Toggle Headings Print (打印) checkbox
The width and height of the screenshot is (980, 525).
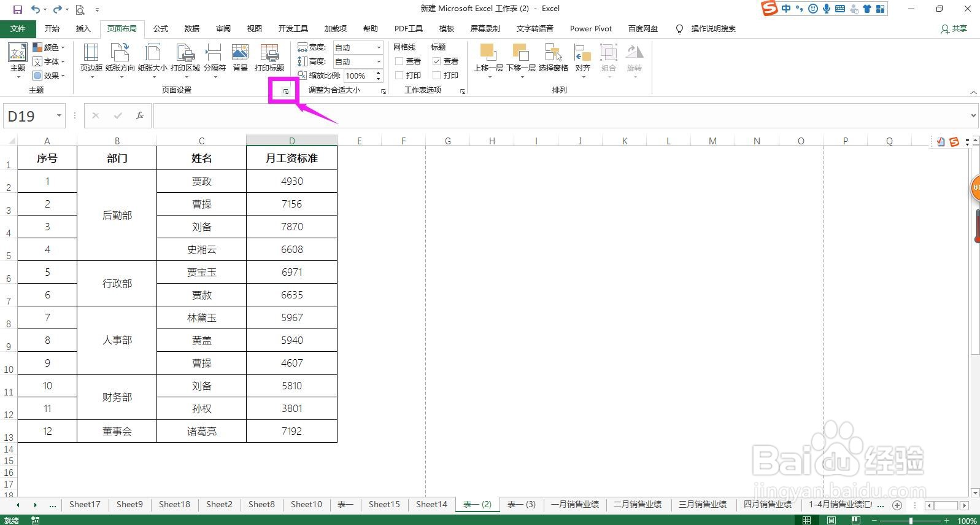coord(436,76)
